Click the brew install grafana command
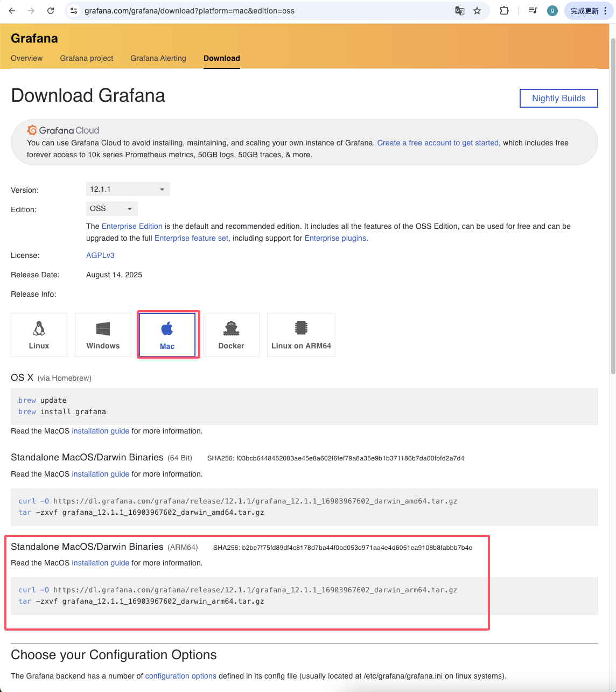 point(62,411)
